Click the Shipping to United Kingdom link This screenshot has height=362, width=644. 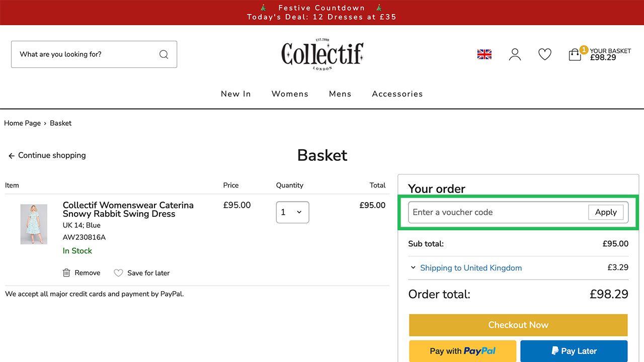(471, 268)
